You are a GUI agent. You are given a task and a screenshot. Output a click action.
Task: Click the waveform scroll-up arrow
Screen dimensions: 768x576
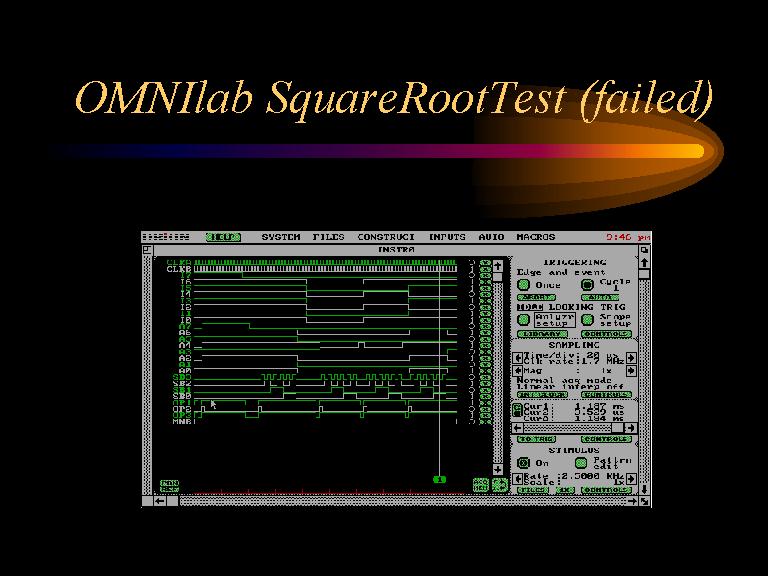498,263
